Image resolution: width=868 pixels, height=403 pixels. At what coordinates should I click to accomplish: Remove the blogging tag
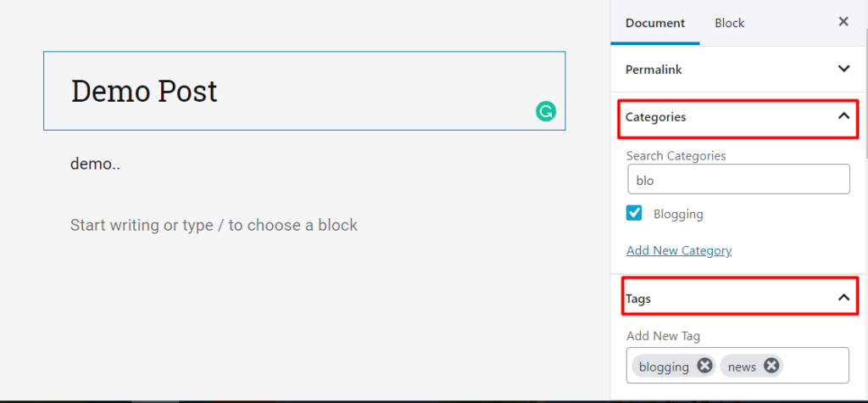704,366
